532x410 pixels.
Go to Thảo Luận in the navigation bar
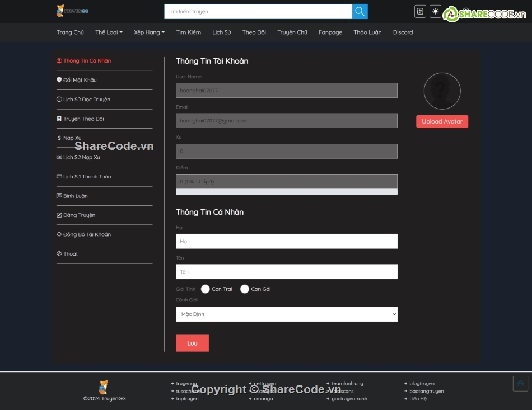[x=367, y=32]
